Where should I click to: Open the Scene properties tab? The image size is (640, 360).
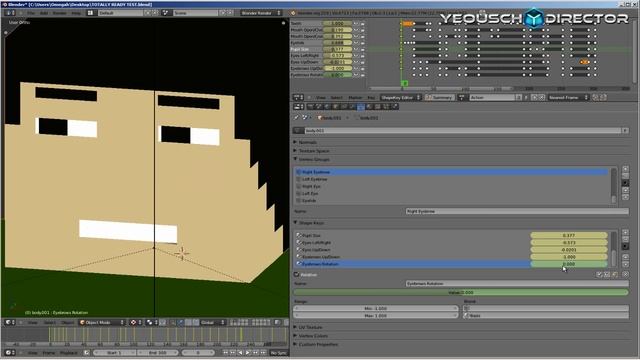pyautogui.click(x=319, y=107)
